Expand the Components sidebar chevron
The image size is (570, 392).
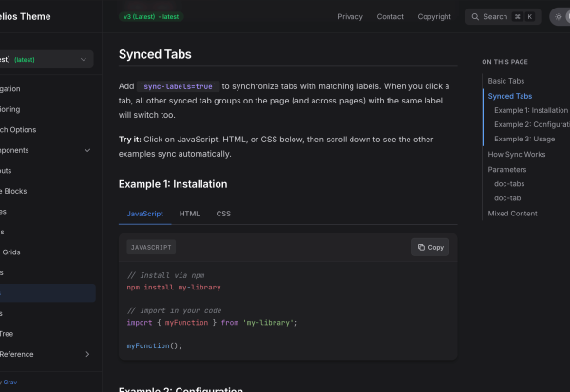tap(87, 150)
